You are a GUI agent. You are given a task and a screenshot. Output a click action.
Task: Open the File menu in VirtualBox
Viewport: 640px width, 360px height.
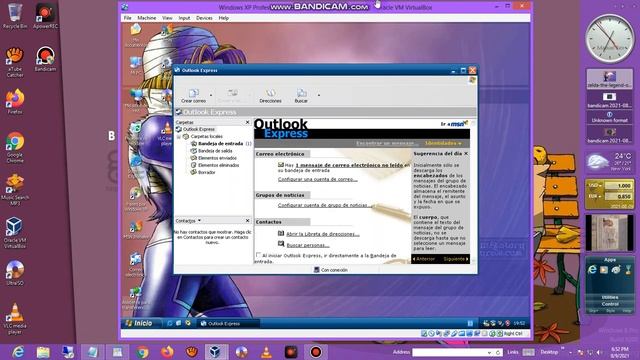click(x=128, y=18)
